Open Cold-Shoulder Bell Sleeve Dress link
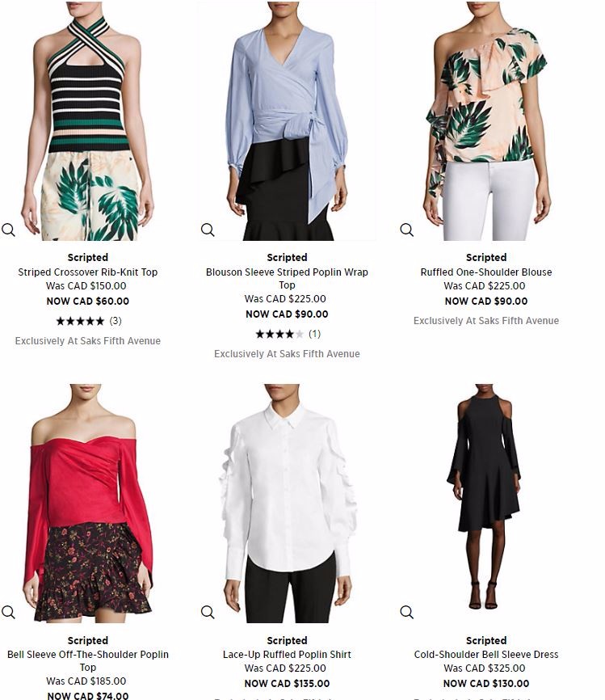 coord(486,655)
